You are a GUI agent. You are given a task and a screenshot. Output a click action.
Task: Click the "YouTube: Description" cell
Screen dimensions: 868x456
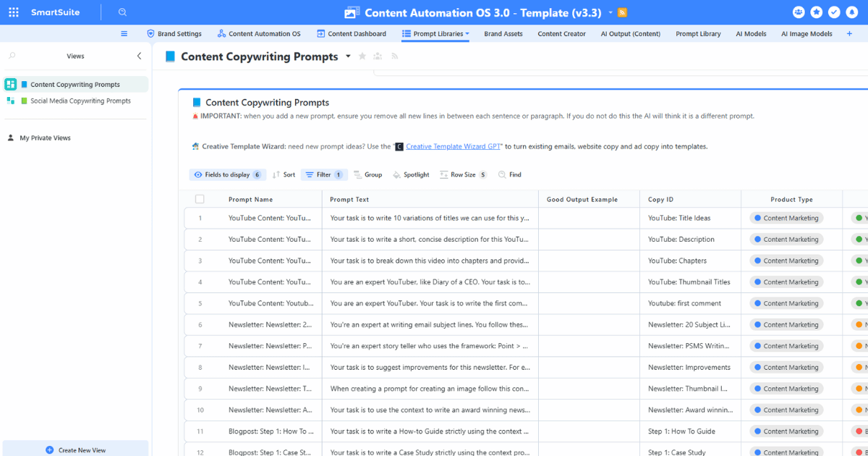[x=690, y=239]
